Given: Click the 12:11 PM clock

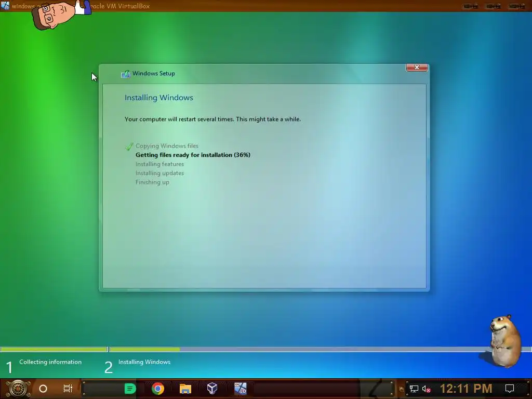Looking at the screenshot, I should pos(466,389).
